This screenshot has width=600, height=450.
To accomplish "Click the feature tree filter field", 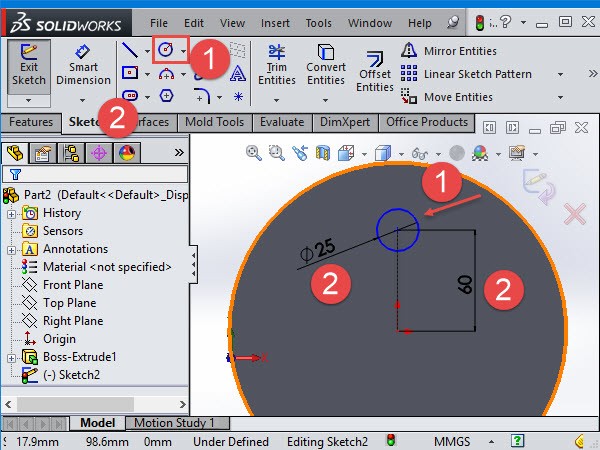I will [95, 174].
